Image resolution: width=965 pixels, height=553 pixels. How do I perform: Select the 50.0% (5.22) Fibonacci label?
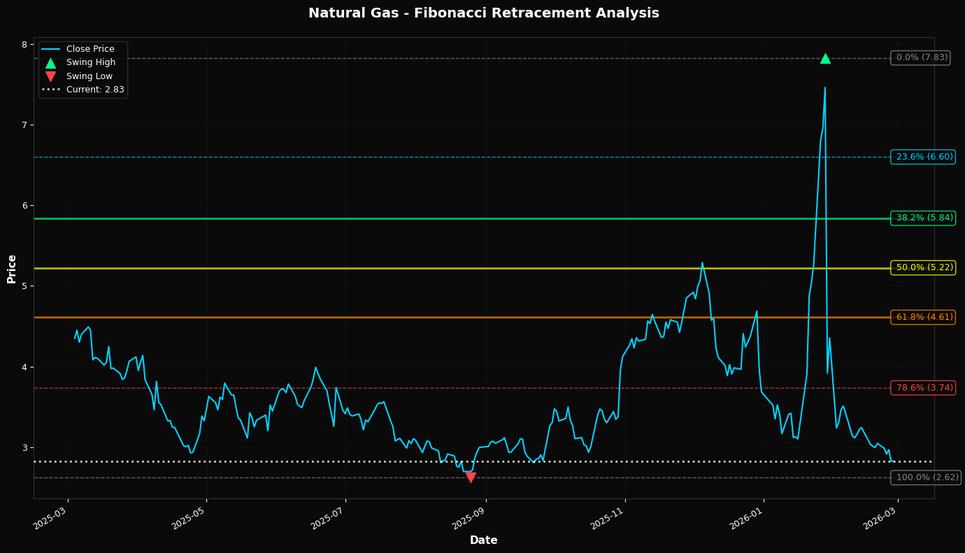[x=923, y=268]
